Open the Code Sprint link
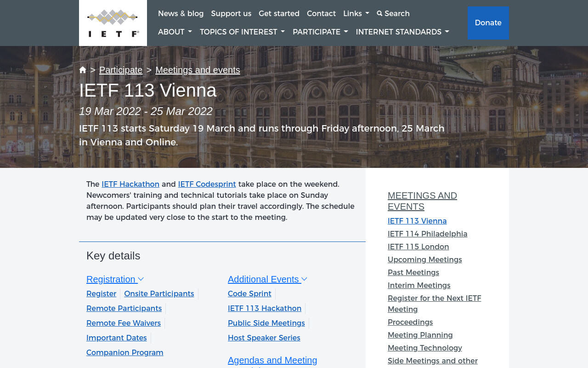Image resolution: width=588 pixels, height=368 pixels. [x=249, y=293]
